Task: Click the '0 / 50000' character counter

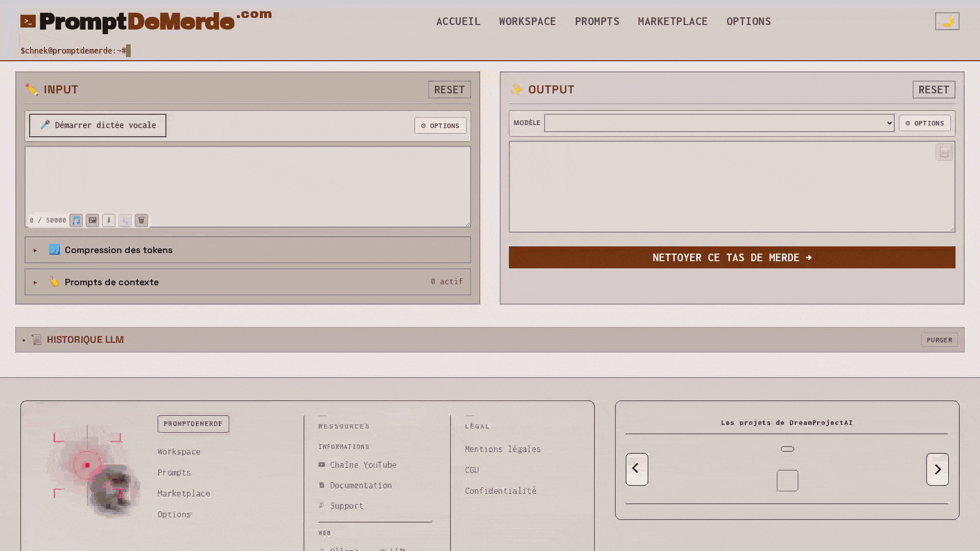Action: [x=48, y=220]
